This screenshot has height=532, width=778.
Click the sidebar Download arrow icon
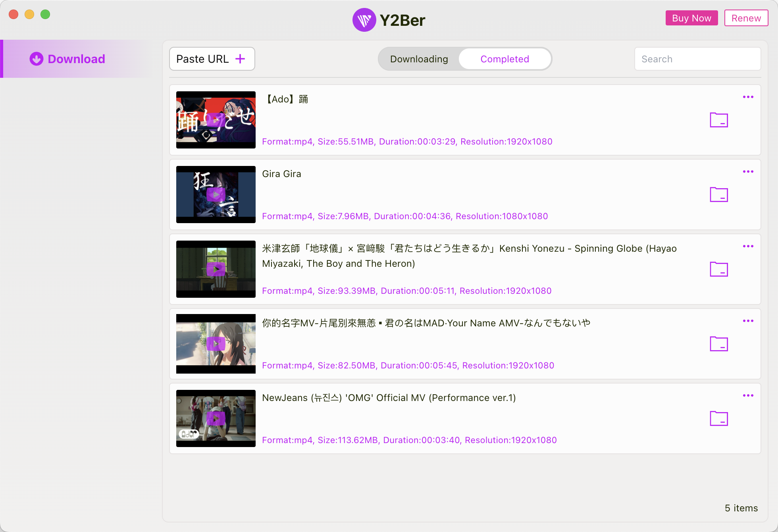point(36,59)
